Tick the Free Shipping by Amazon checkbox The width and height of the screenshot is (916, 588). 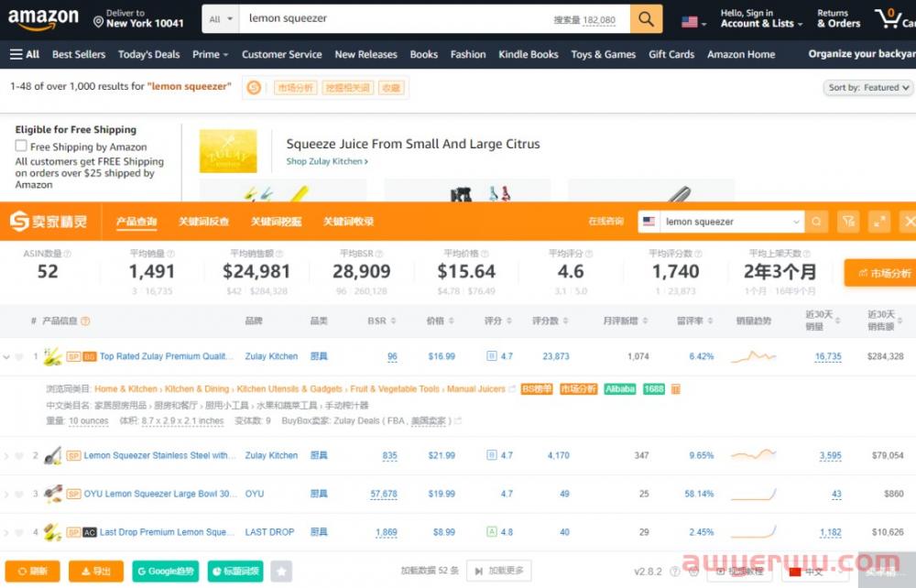tap(21, 146)
